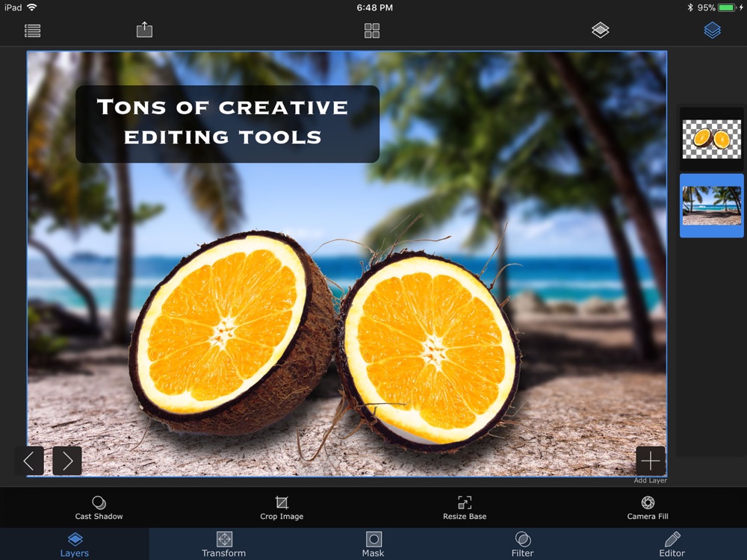747x560 pixels.
Task: Tap the battery indicator in status bar
Action: 727,7
